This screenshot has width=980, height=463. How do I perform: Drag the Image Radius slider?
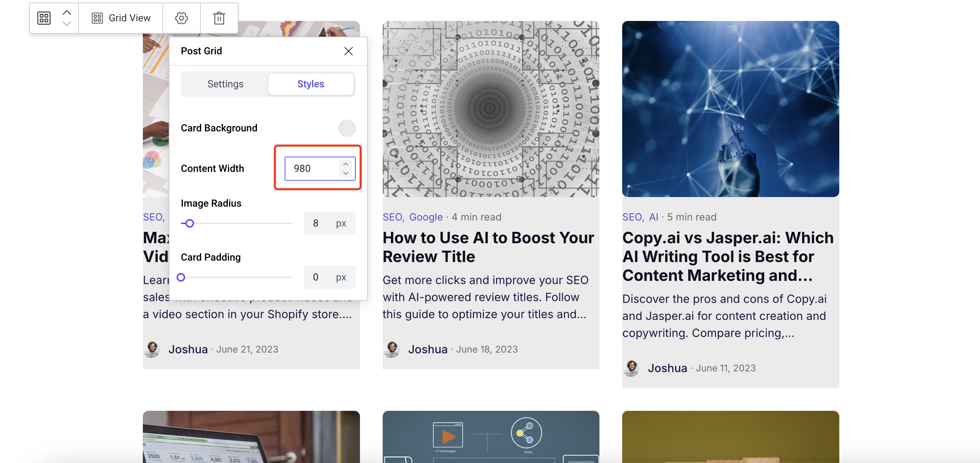(190, 223)
